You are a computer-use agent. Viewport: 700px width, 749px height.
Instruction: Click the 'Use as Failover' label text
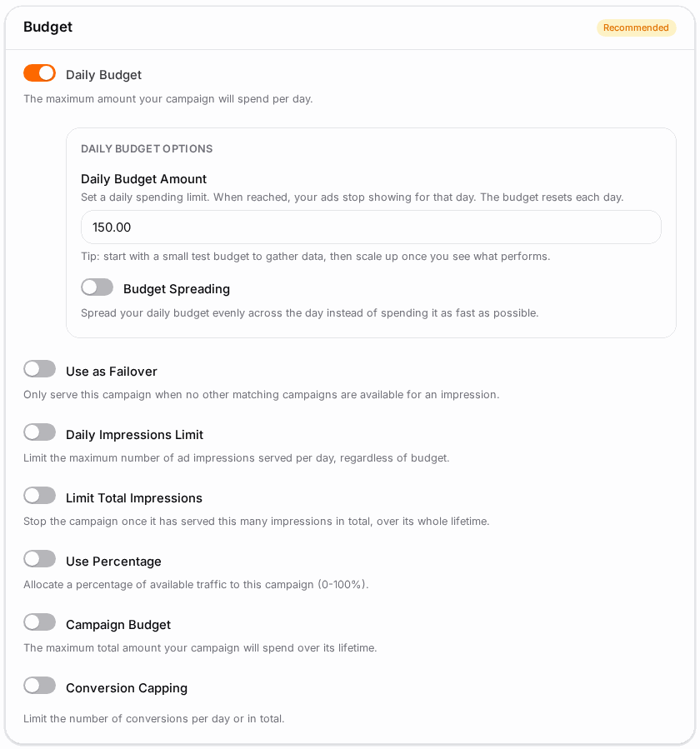coord(112,372)
